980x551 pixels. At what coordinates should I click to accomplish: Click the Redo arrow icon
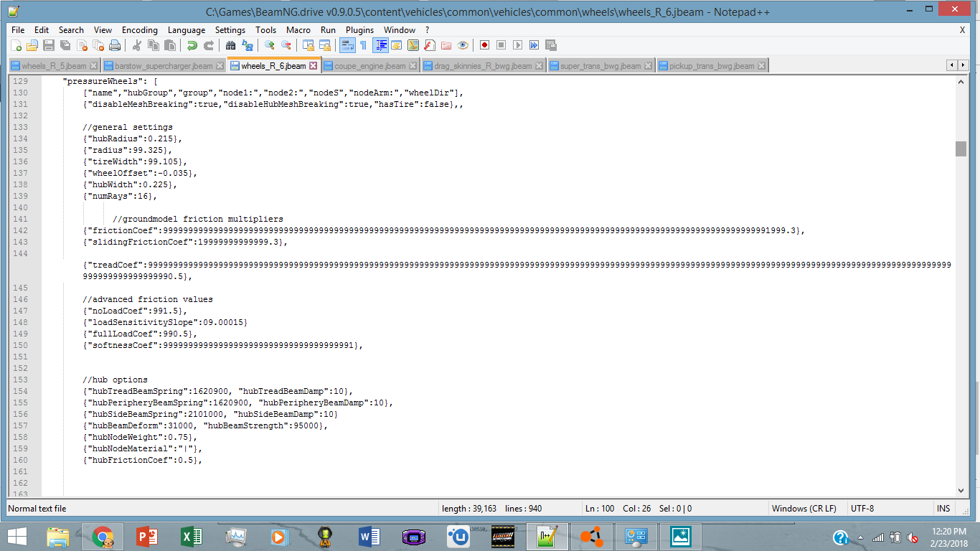[x=209, y=45]
